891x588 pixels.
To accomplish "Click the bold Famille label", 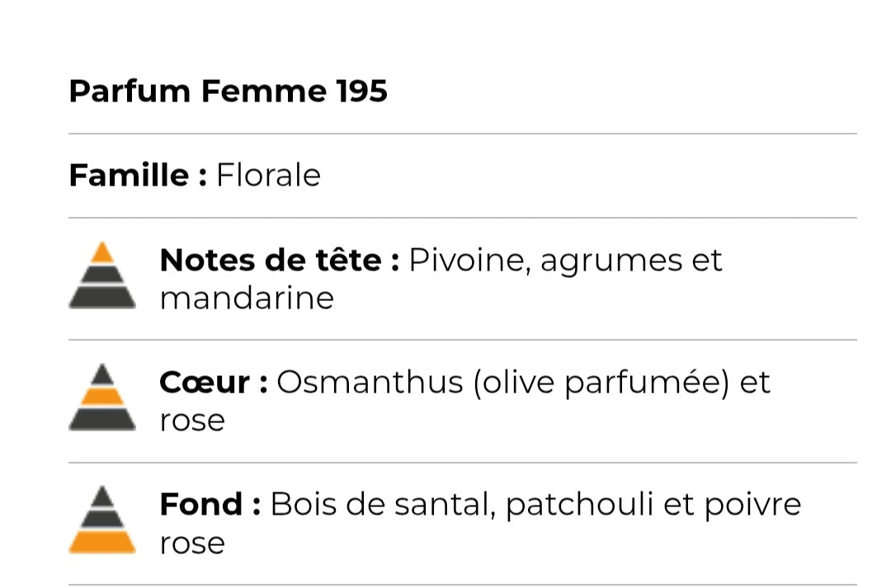I will [x=137, y=176].
